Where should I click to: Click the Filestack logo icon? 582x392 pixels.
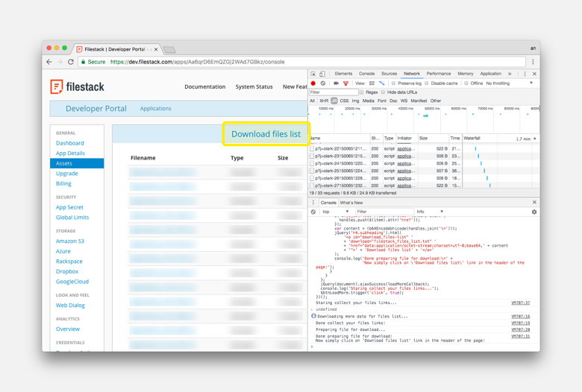coord(57,86)
